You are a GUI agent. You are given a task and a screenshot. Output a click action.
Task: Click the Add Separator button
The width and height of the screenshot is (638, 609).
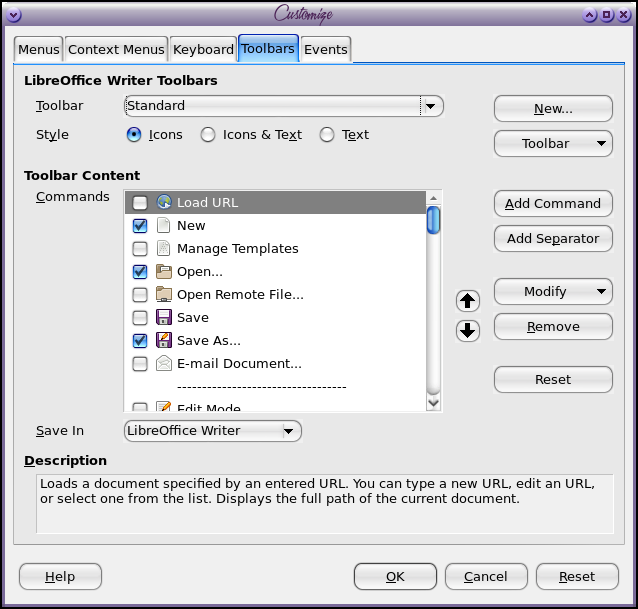(x=553, y=238)
